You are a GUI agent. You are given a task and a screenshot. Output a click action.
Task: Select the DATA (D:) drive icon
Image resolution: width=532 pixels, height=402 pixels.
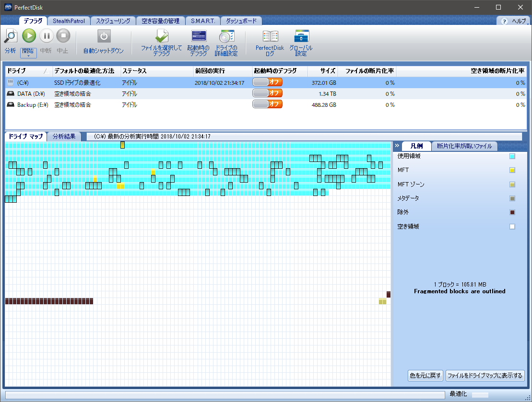11,93
